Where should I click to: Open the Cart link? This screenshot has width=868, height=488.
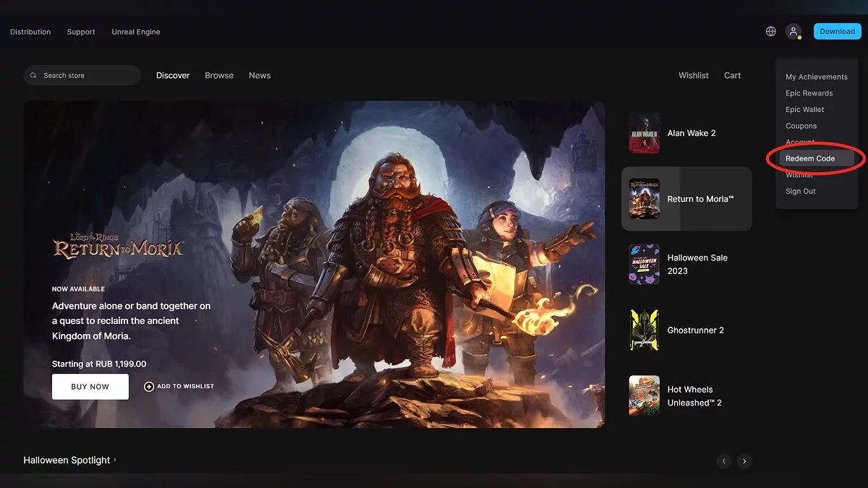click(x=732, y=75)
